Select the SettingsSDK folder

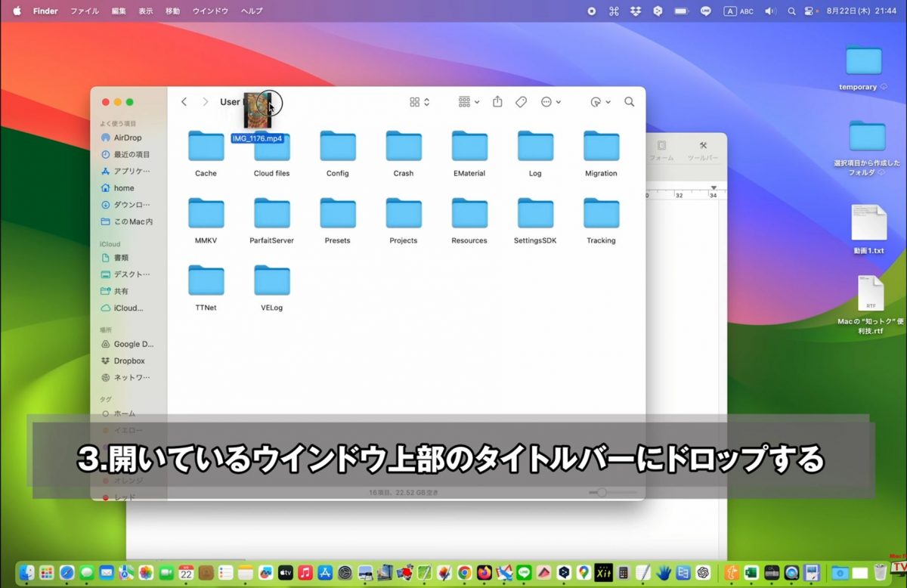(535, 221)
